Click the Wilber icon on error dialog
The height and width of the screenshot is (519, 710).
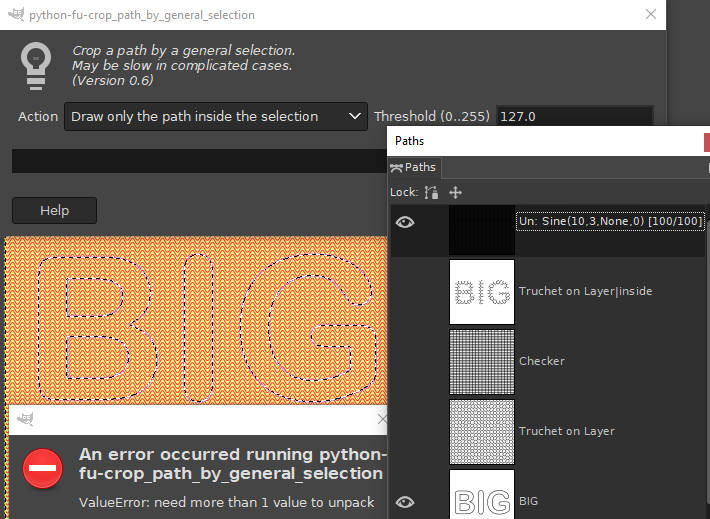[25, 420]
